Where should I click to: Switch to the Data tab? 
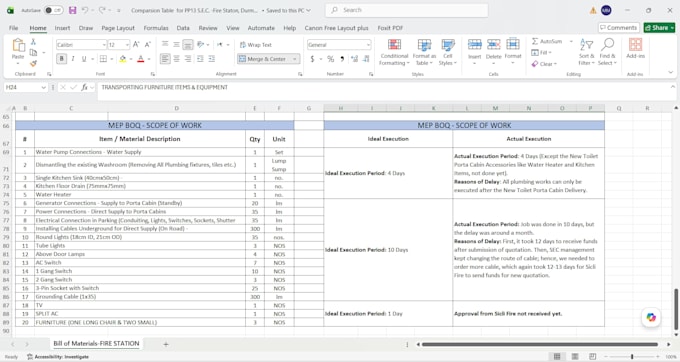(183, 28)
